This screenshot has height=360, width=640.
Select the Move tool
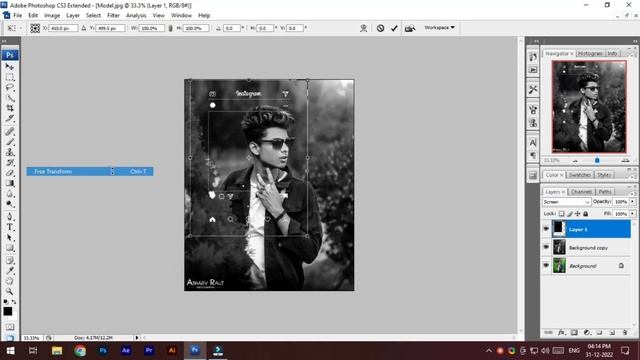[x=9, y=67]
